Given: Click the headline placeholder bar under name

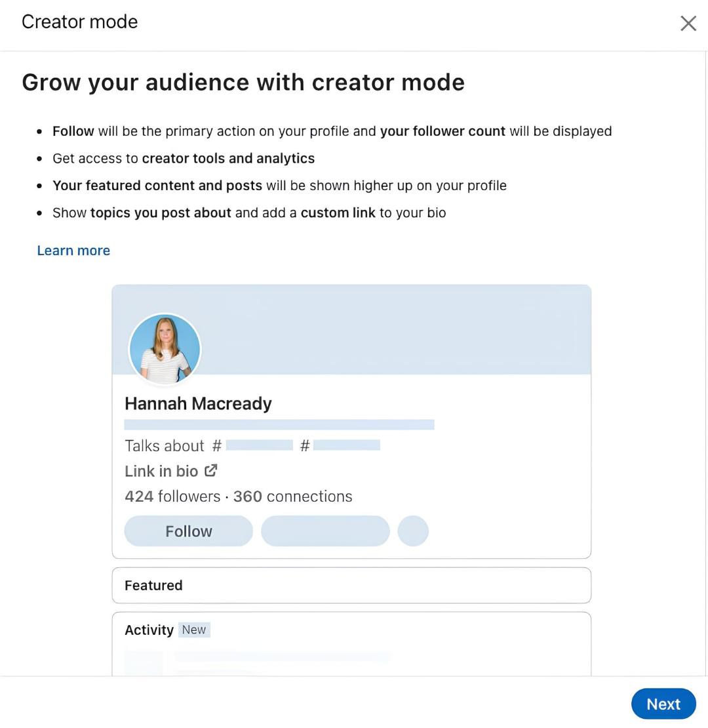Looking at the screenshot, I should (279, 424).
